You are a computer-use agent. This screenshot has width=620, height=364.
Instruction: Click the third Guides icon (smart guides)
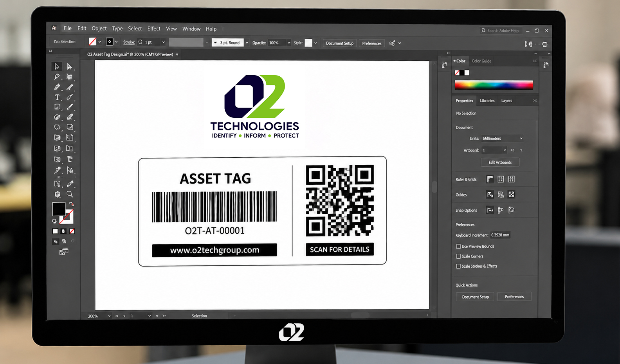point(511,195)
